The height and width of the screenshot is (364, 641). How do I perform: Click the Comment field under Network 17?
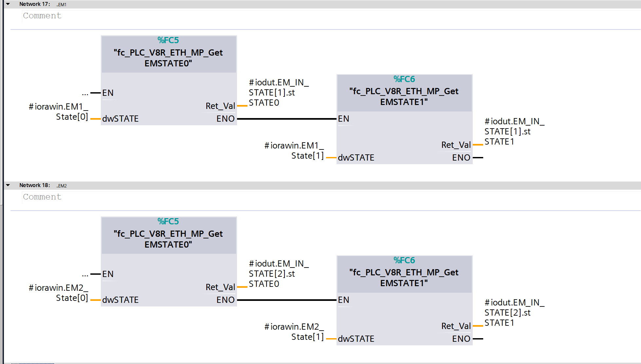click(42, 16)
